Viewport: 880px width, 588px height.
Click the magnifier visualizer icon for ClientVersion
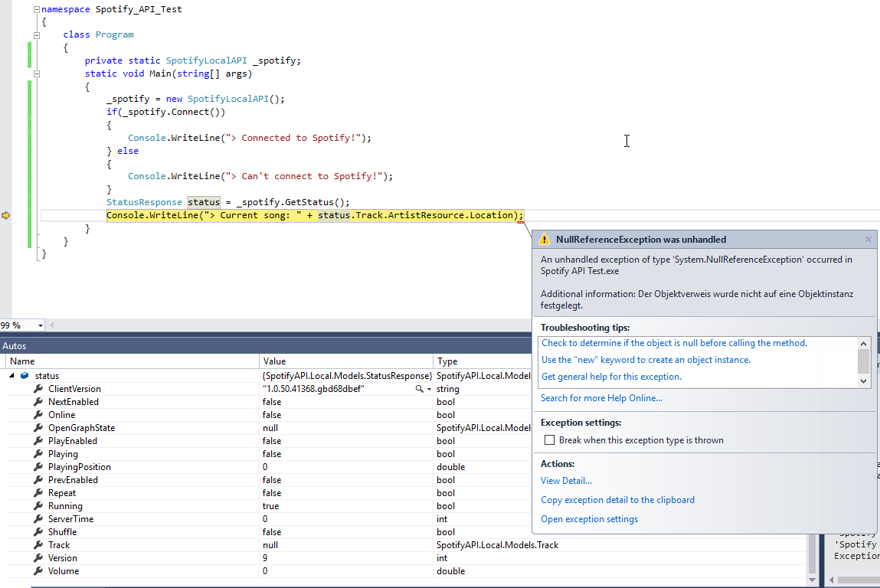pyautogui.click(x=419, y=389)
